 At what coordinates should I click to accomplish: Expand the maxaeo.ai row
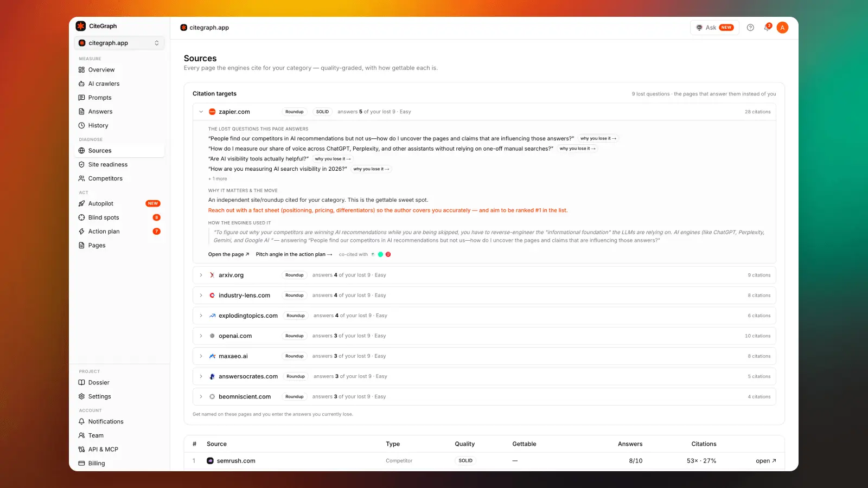click(201, 356)
